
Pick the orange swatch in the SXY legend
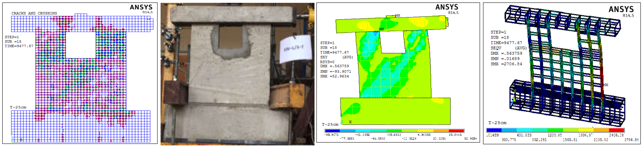click(441, 131)
